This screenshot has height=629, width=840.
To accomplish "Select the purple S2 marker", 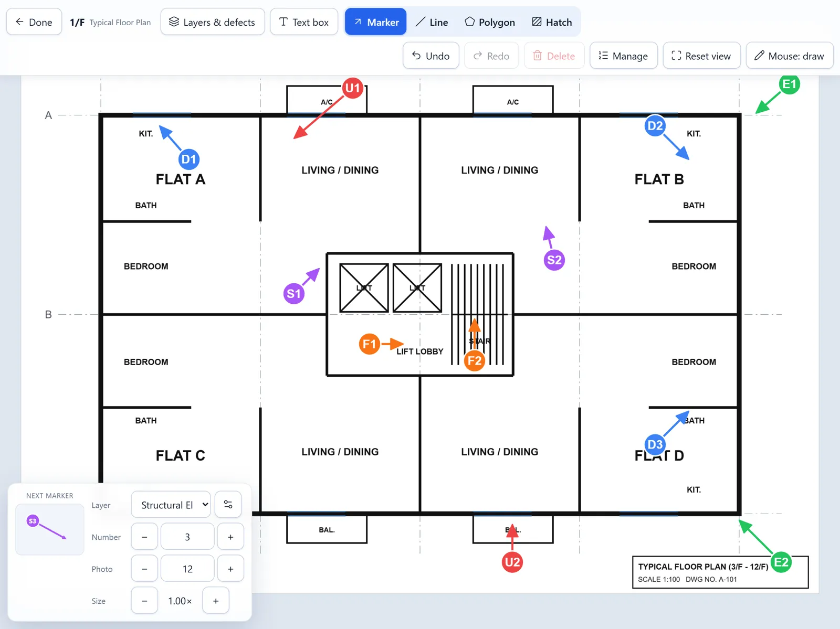I will pyautogui.click(x=554, y=260).
